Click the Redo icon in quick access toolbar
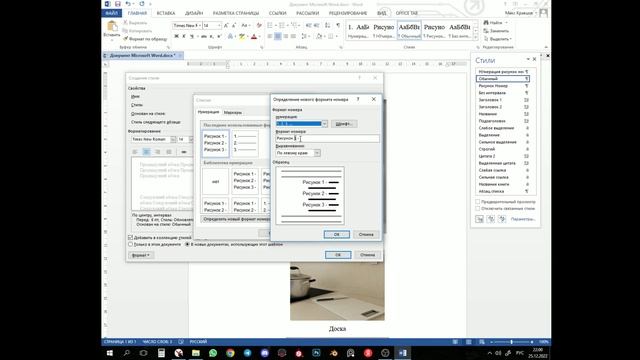640x360 pixels. point(142,4)
